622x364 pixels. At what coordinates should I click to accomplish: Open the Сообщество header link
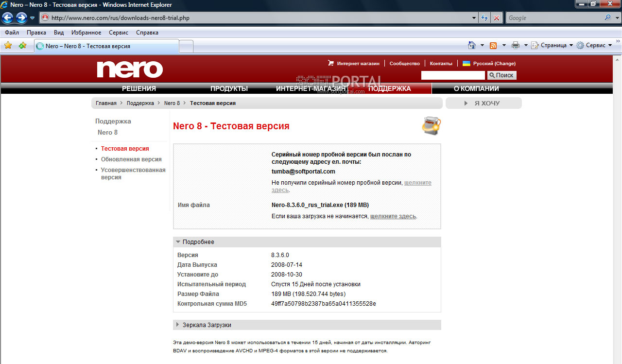(404, 64)
